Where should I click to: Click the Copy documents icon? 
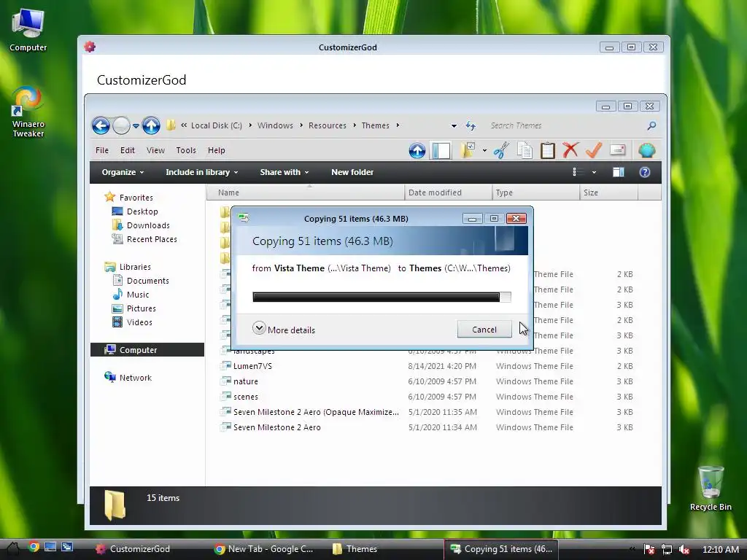tap(525, 150)
